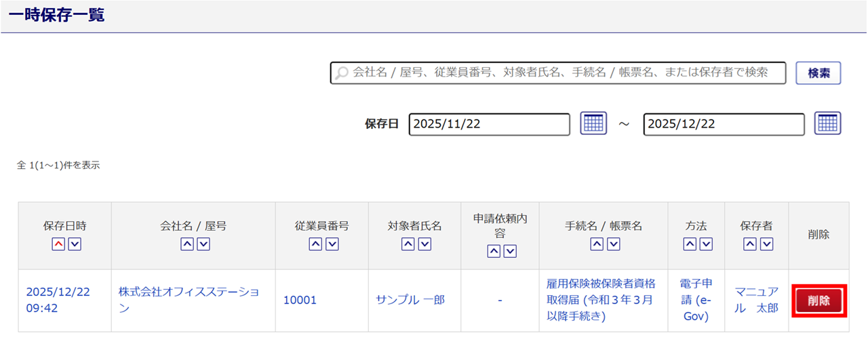Focus the keyword search input field

563,73
